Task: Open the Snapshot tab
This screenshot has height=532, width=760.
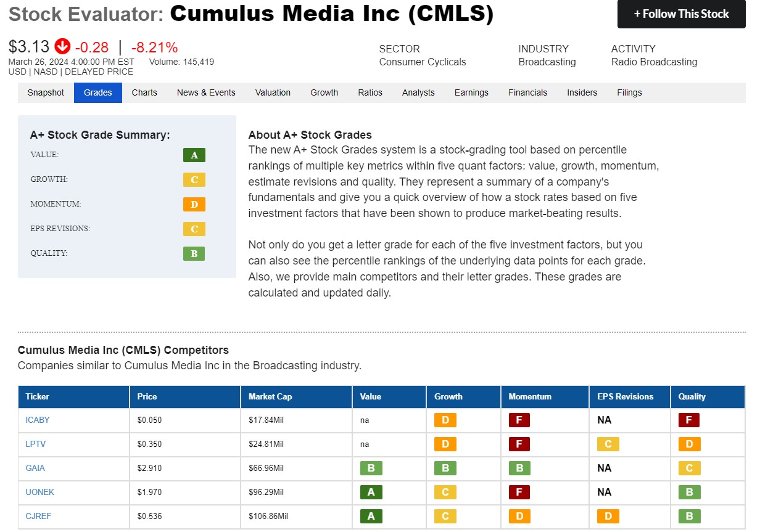Action: [46, 92]
